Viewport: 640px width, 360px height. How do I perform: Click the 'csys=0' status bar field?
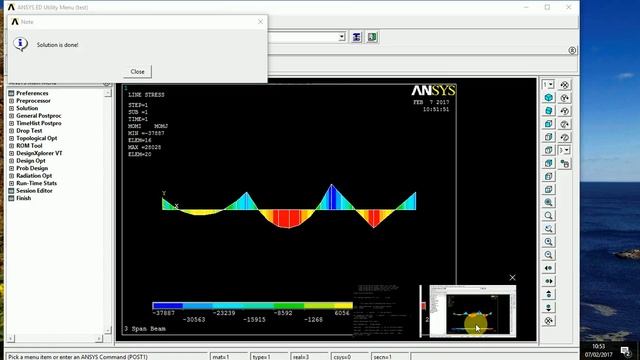click(349, 357)
